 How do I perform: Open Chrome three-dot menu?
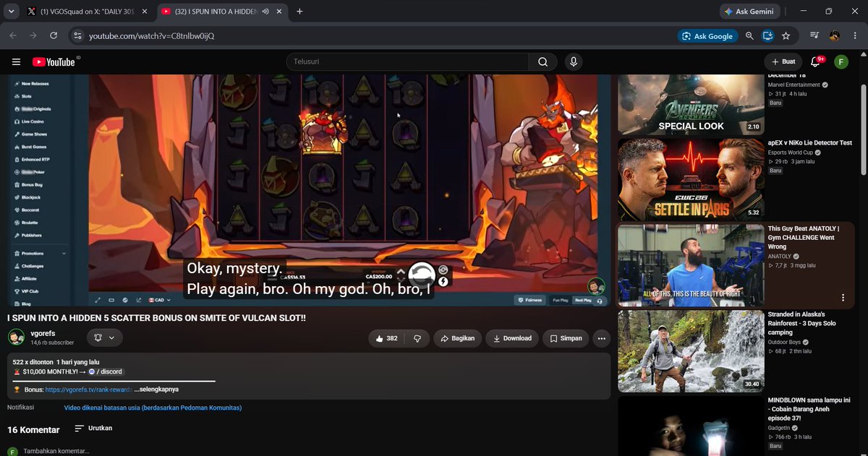click(x=854, y=35)
